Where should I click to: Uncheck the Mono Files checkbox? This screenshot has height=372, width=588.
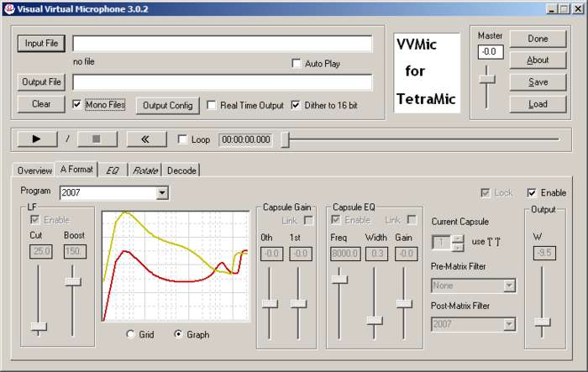coord(77,105)
